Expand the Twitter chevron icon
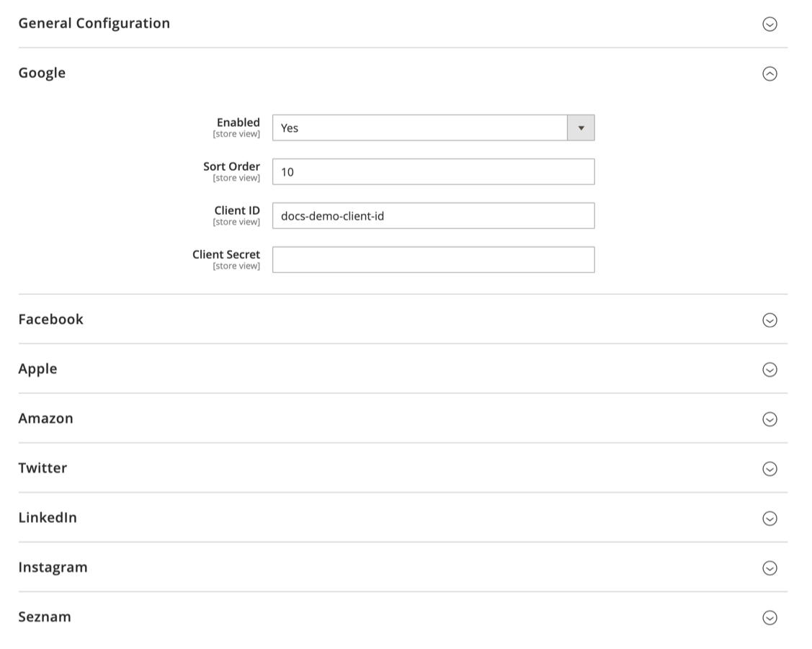The image size is (812, 649). 769,469
